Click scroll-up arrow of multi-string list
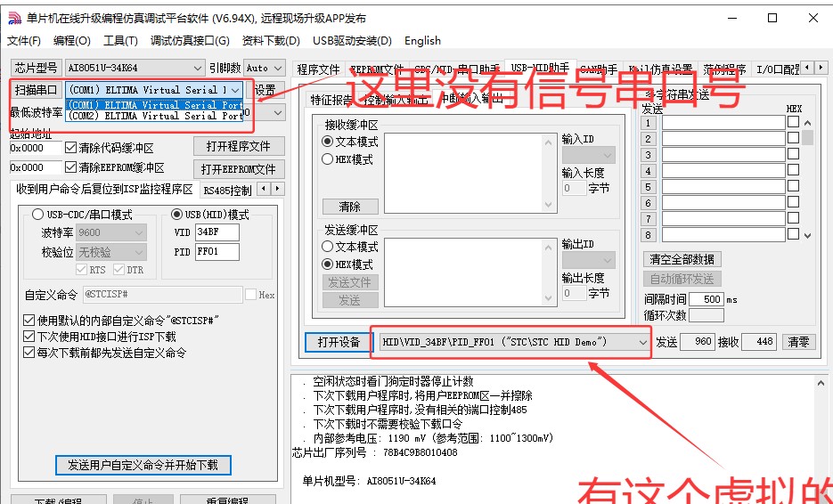 coord(807,123)
